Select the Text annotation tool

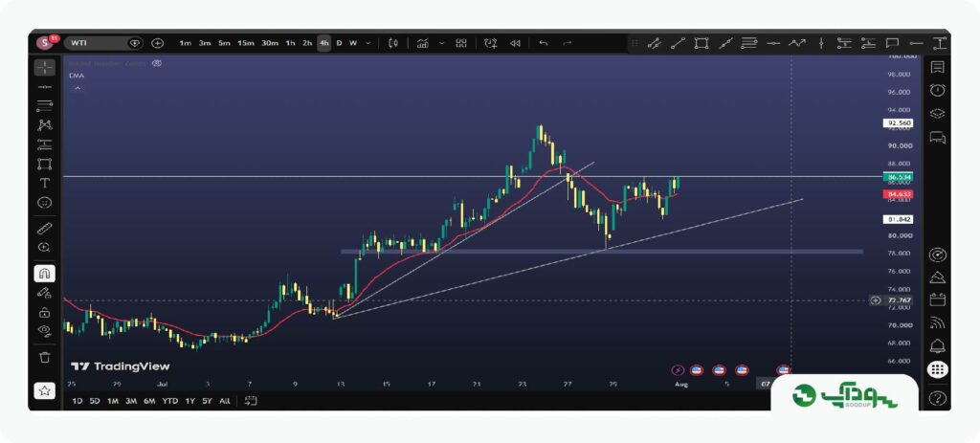(44, 183)
